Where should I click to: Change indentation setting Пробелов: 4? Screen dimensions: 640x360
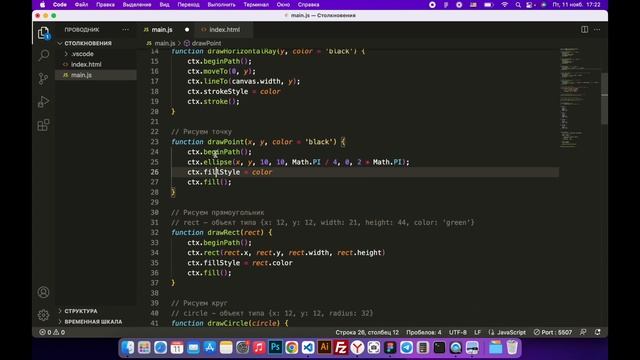click(424, 332)
